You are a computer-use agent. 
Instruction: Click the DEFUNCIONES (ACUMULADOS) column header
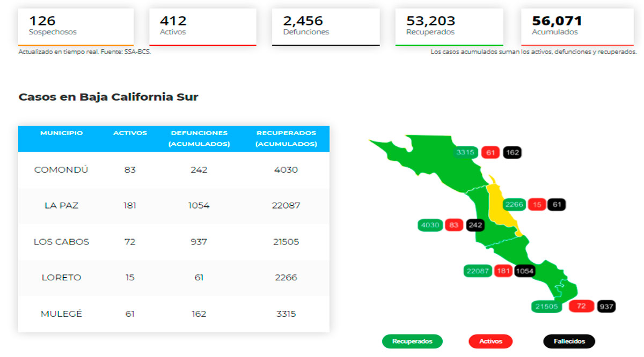[199, 138]
